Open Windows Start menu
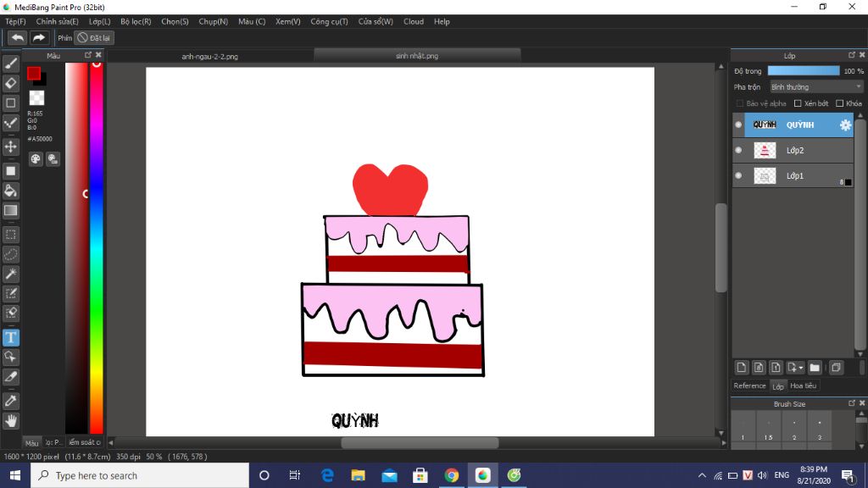The width and height of the screenshot is (868, 488). click(15, 475)
